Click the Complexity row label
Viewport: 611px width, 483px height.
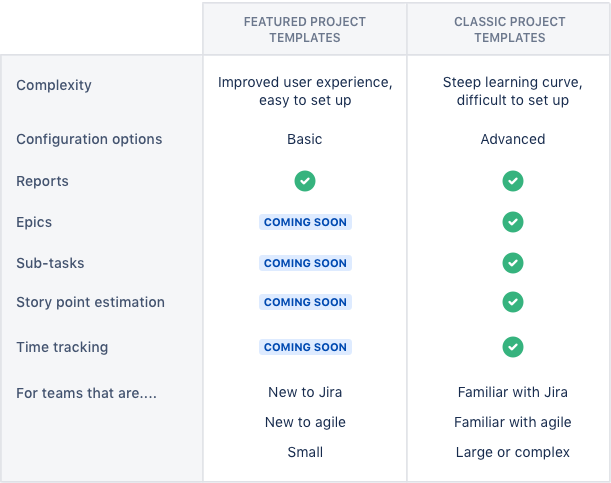54,85
